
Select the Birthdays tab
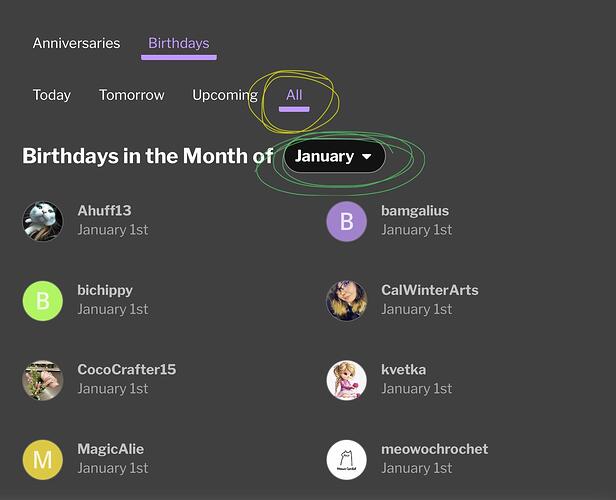(179, 43)
